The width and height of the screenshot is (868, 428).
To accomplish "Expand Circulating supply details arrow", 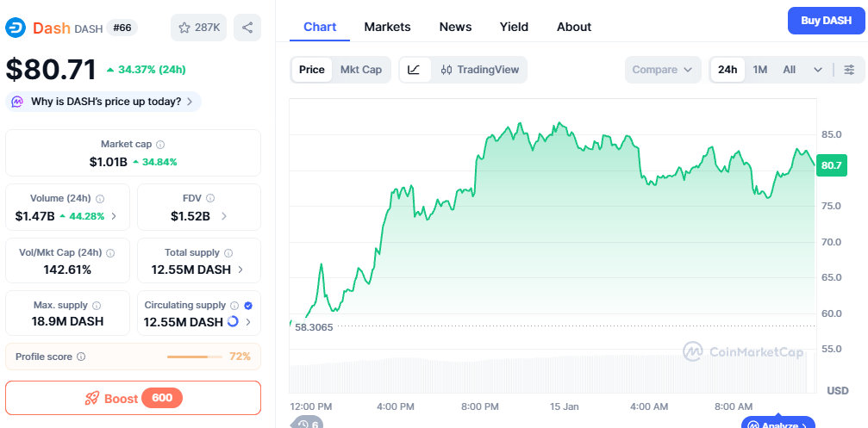I will pyautogui.click(x=248, y=322).
